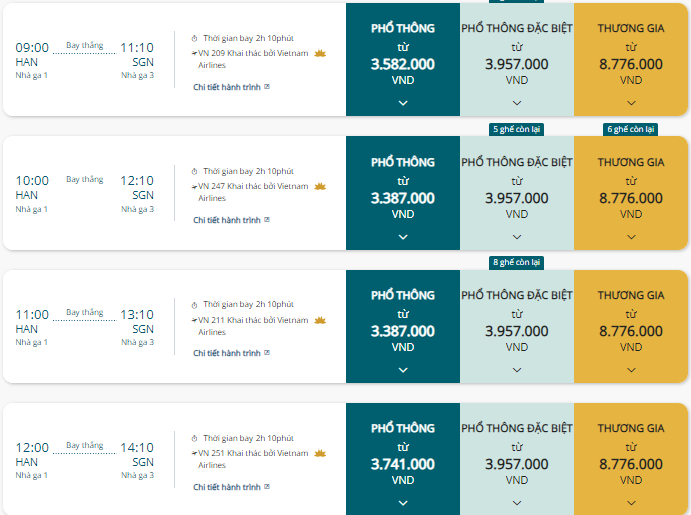This screenshot has height=515, width=691.
Task: Click Vietnam Airlines lotus logo for VN 251
Action: pos(320,453)
